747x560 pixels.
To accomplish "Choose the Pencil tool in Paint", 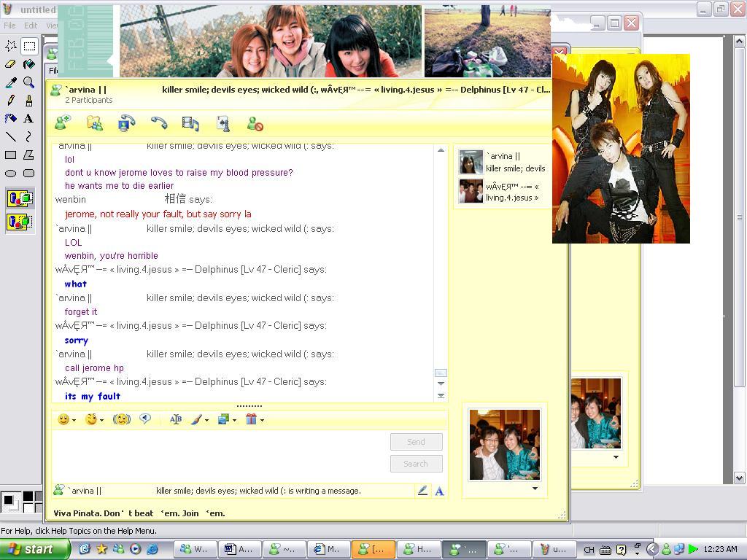I will [10, 100].
